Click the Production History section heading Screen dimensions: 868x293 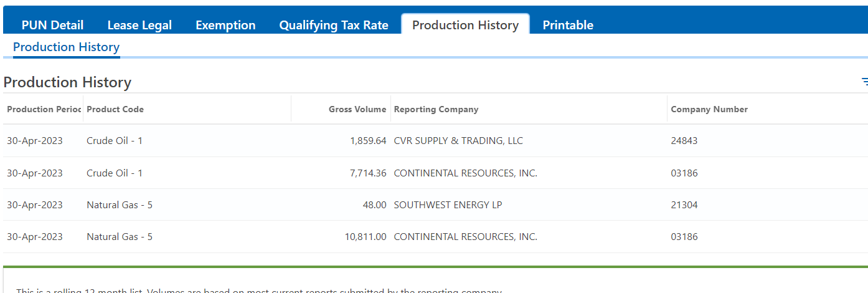point(67,82)
